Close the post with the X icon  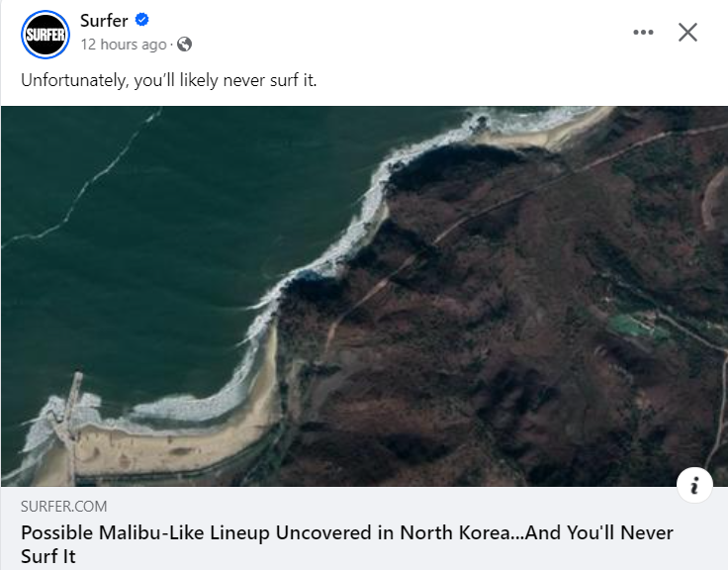click(x=687, y=32)
